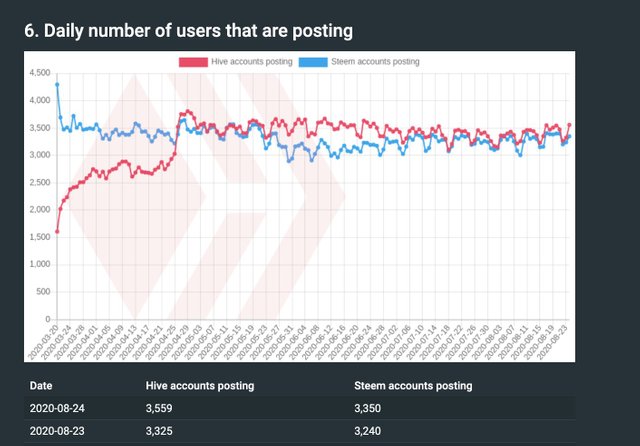
Task: Select the 2020-08-23 table row date
Action: coord(57,431)
